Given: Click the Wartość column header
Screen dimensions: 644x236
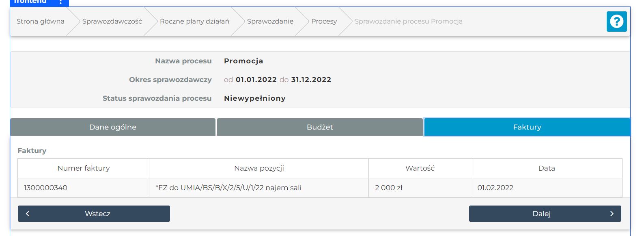Looking at the screenshot, I should coord(420,168).
